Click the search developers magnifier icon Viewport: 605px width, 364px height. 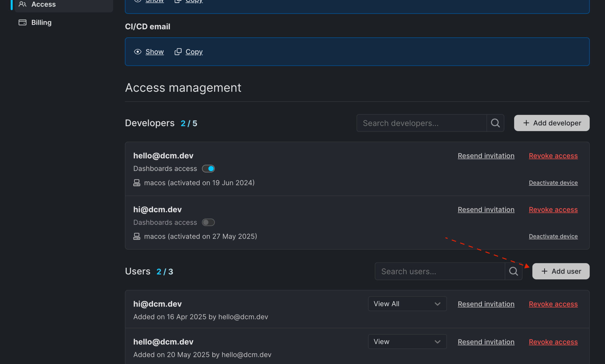tap(495, 123)
